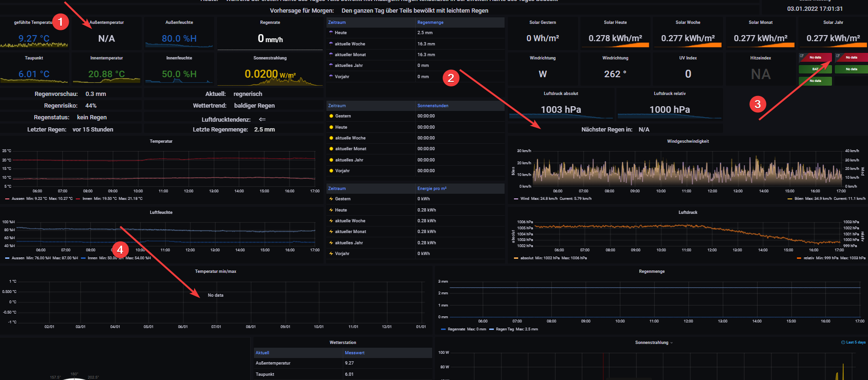The image size is (868, 380).
Task: Click umbrella icon in Heute rain row
Action: [331, 33]
